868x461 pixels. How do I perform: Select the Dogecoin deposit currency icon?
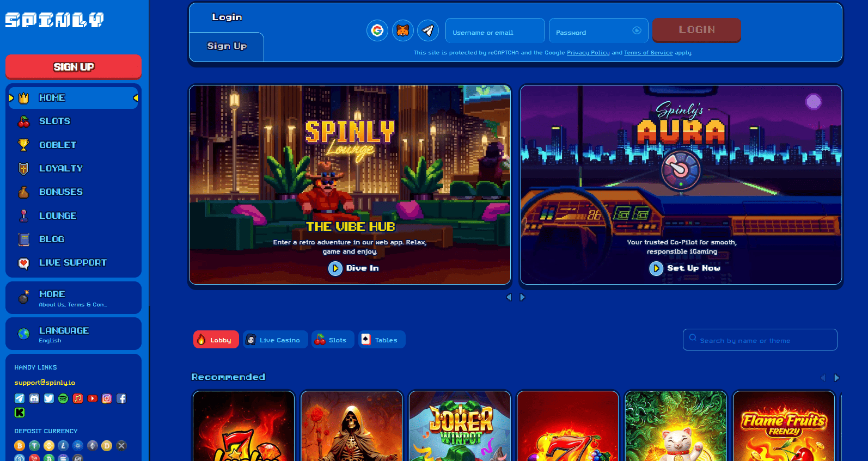pos(107,446)
